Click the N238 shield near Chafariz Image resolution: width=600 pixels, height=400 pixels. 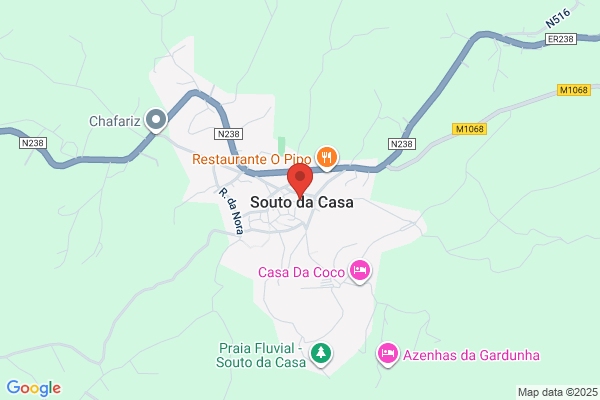pos(33,143)
